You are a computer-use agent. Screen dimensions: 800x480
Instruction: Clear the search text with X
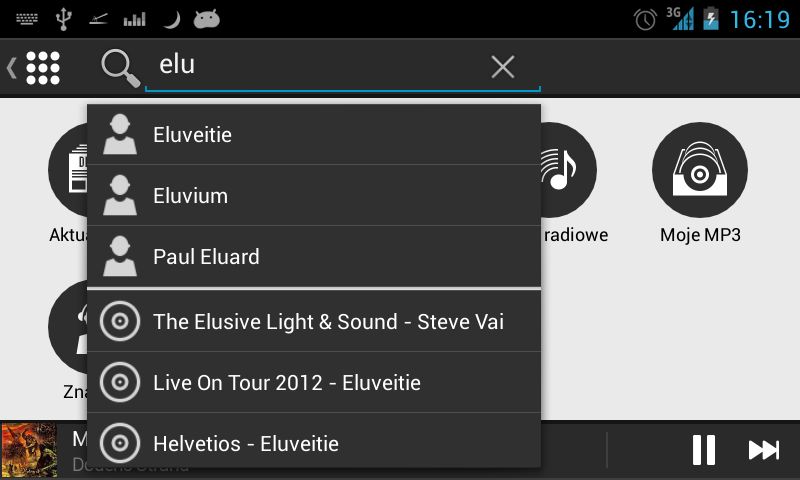pyautogui.click(x=503, y=67)
